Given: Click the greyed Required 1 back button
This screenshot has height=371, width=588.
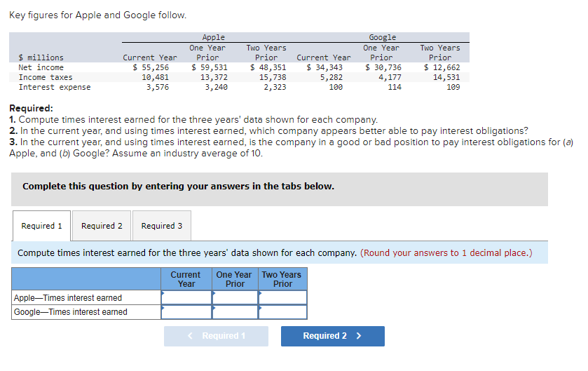Looking at the screenshot, I should [x=216, y=336].
